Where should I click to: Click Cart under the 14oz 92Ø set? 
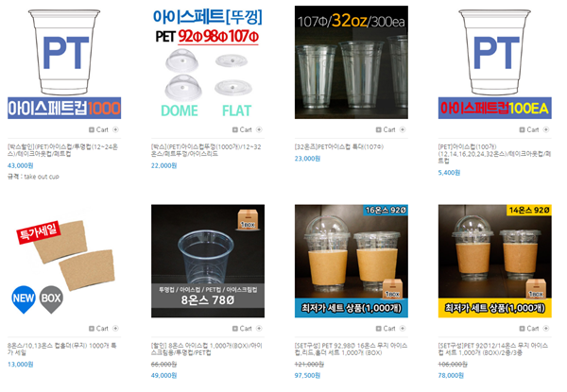click(529, 328)
